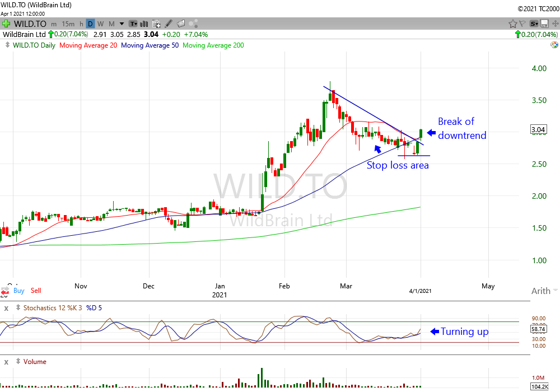The image size is (560, 392).
Task: Switch to the hourly 'h' timeframe
Action: click(x=81, y=24)
